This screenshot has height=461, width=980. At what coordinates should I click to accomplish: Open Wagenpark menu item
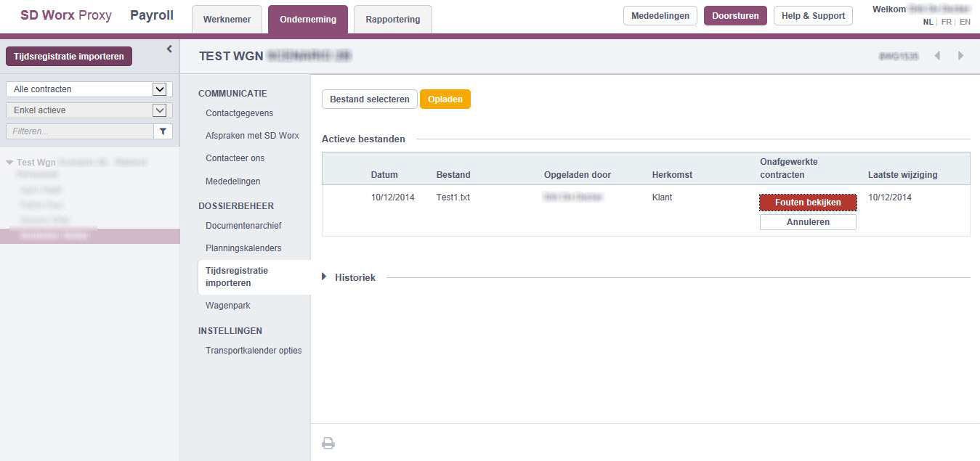227,306
